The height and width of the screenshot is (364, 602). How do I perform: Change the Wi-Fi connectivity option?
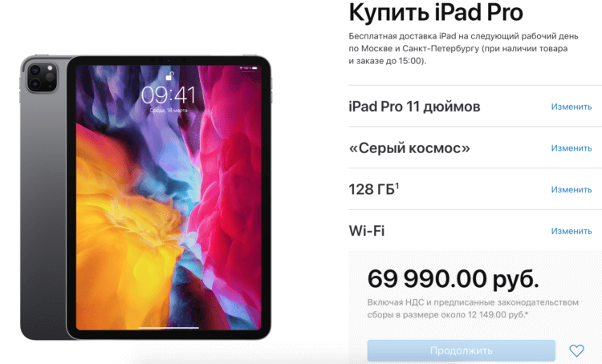click(571, 231)
